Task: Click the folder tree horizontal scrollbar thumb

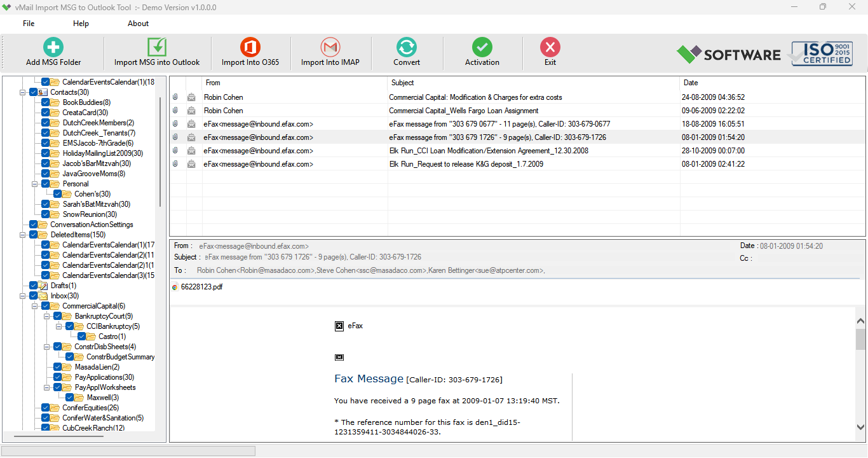Action: tap(58, 436)
